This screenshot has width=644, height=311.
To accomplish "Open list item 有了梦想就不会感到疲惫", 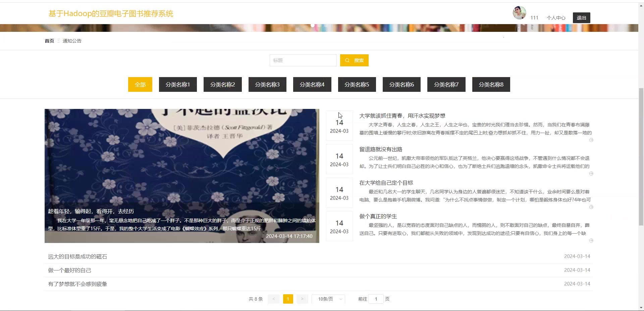I will coord(77,284).
